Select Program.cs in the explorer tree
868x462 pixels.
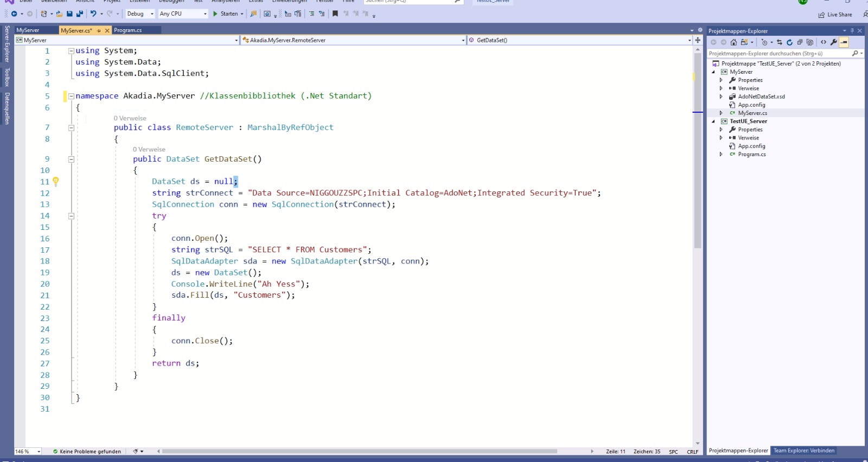point(751,155)
